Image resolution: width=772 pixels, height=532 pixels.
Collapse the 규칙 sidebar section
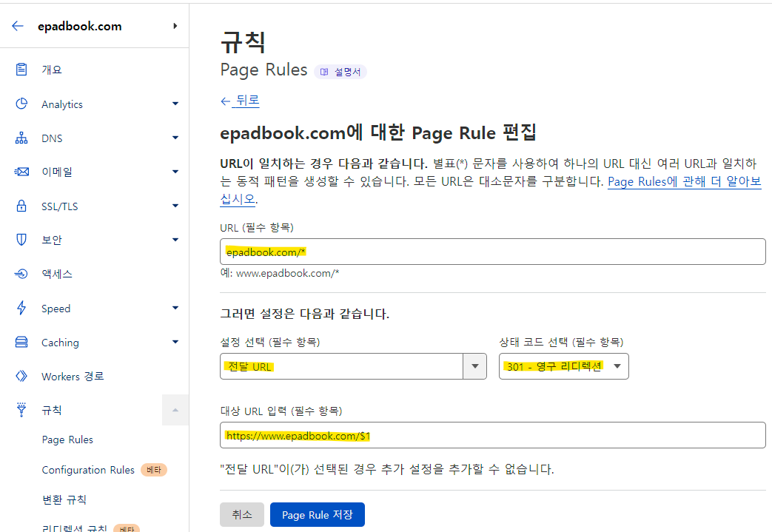click(x=175, y=410)
